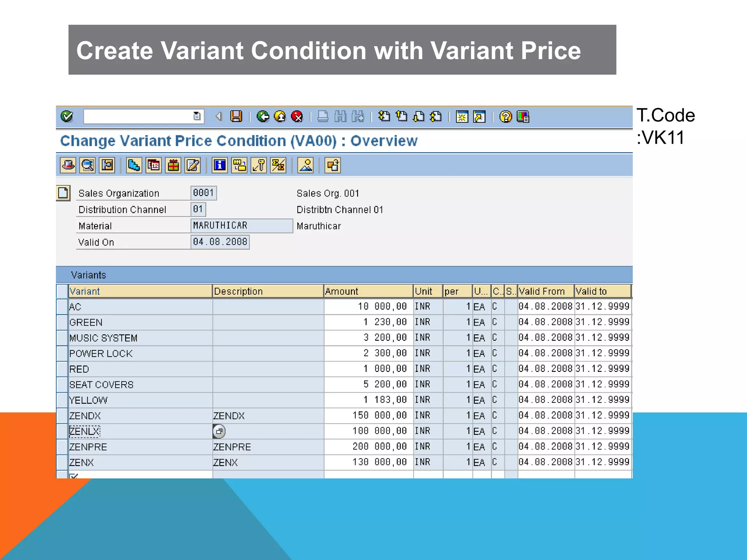Click the Valid From column header
The height and width of the screenshot is (560, 747).
click(x=546, y=291)
